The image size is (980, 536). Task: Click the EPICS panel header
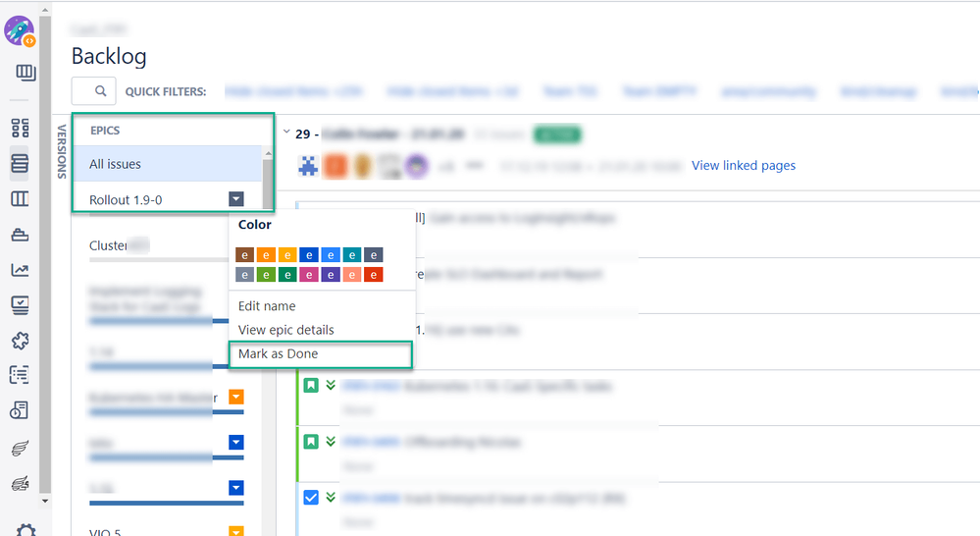pos(105,131)
